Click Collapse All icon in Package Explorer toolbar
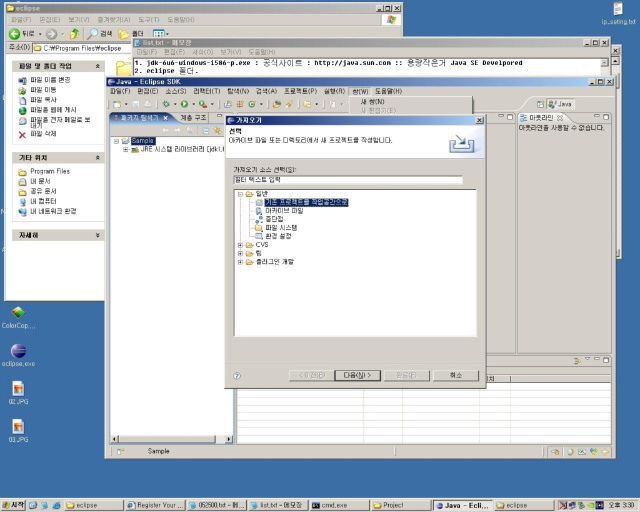 point(206,131)
